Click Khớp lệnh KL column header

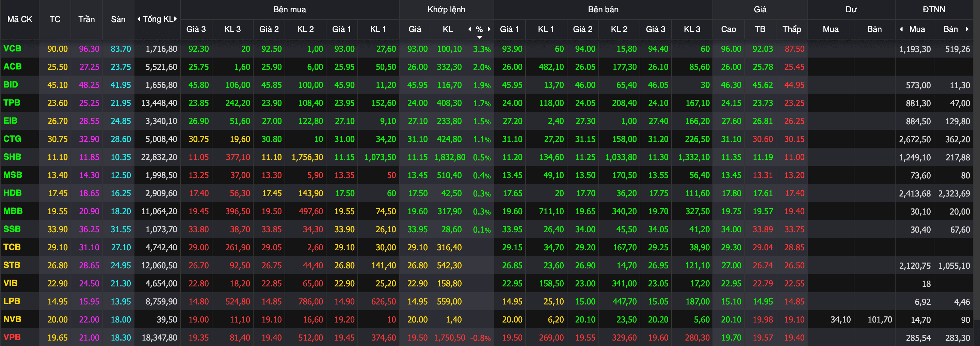[447, 29]
